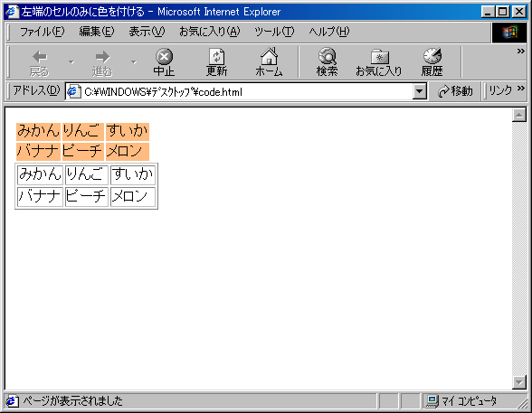
Task: Click orange cell すいか
Action: (x=128, y=131)
